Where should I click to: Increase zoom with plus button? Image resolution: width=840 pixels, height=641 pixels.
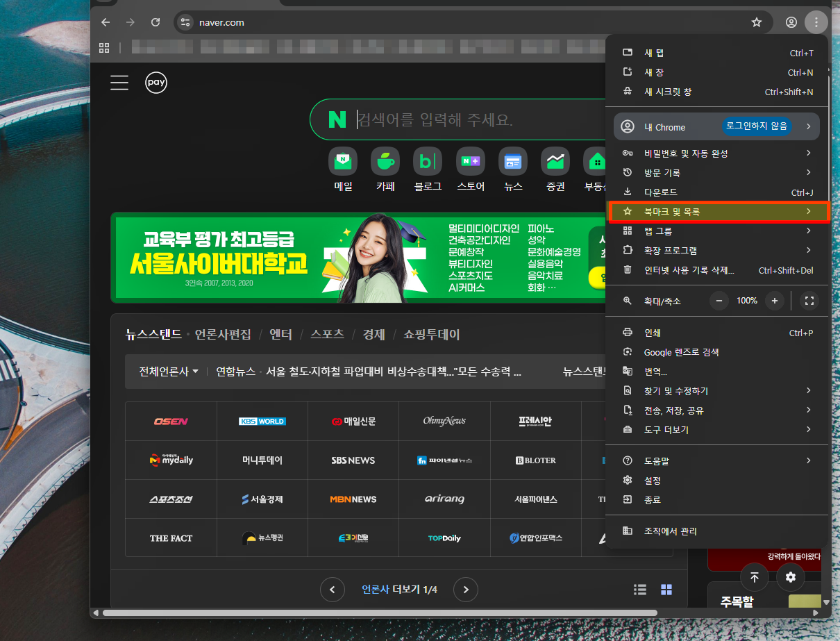click(774, 301)
